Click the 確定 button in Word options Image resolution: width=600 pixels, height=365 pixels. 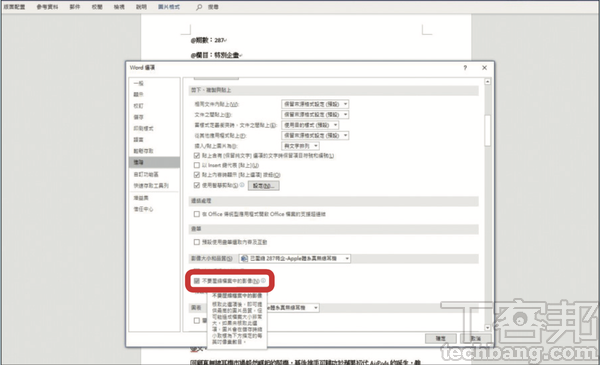[441, 339]
